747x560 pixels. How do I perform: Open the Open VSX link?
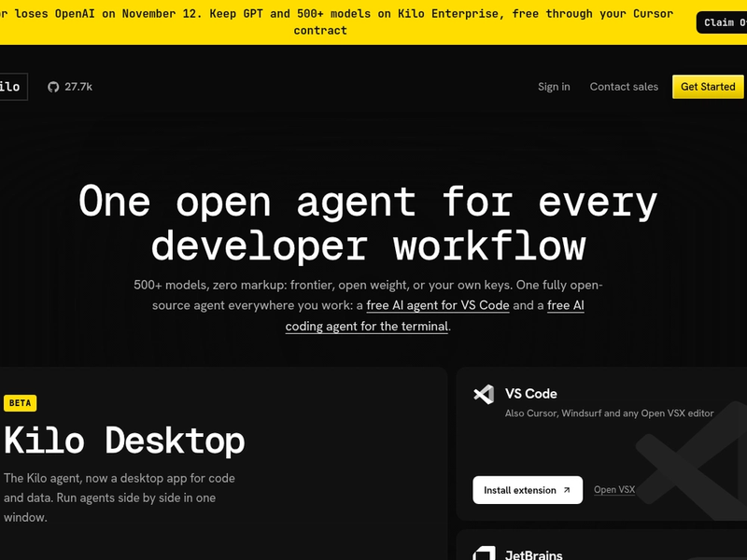pyautogui.click(x=614, y=489)
